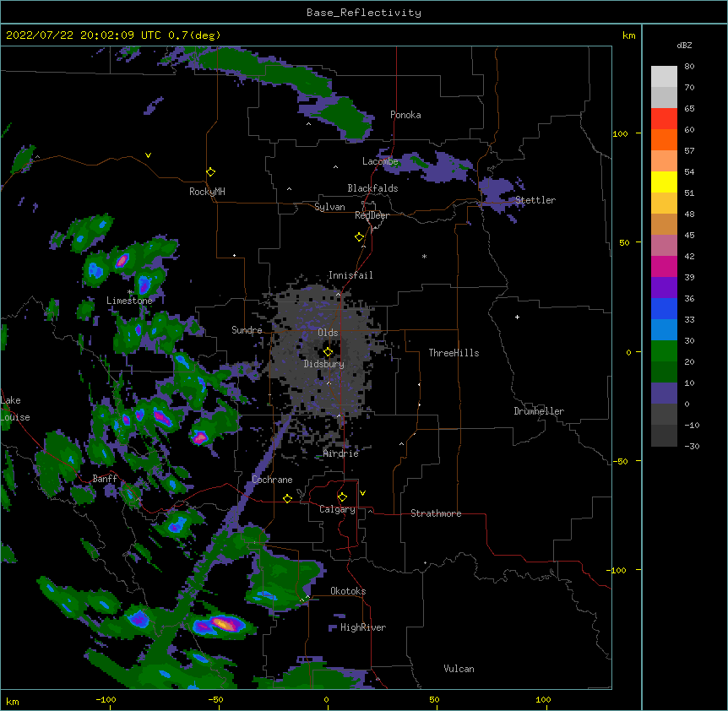Click the yellow diamond marker south of RedDeer
Screen dimensions: 728x711
(x=359, y=237)
